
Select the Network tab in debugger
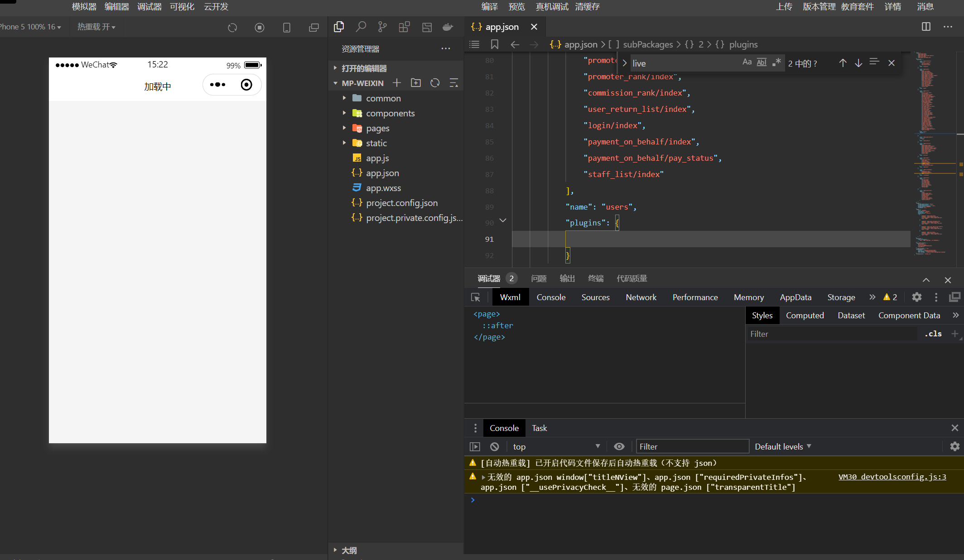[x=641, y=297]
